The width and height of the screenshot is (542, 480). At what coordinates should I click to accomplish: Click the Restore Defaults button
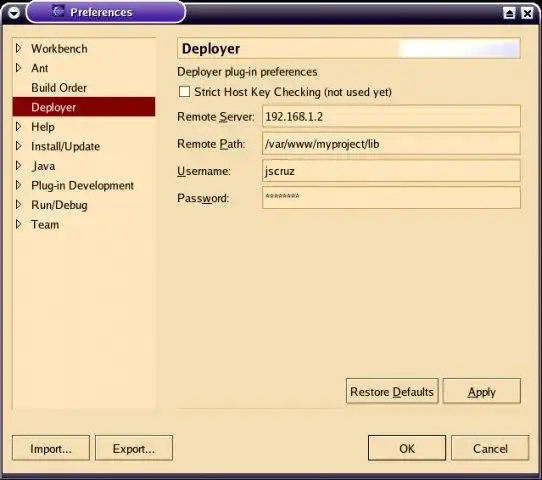coord(392,391)
